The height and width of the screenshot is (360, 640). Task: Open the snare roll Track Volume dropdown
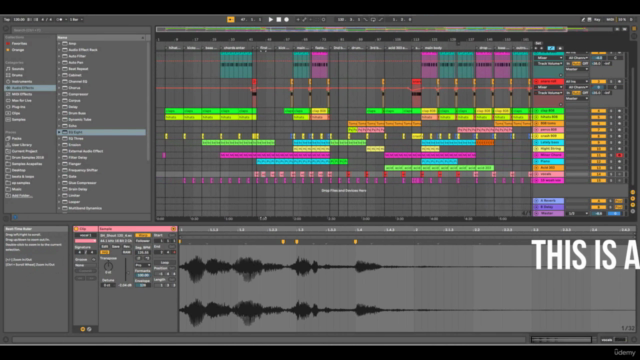[x=548, y=93]
